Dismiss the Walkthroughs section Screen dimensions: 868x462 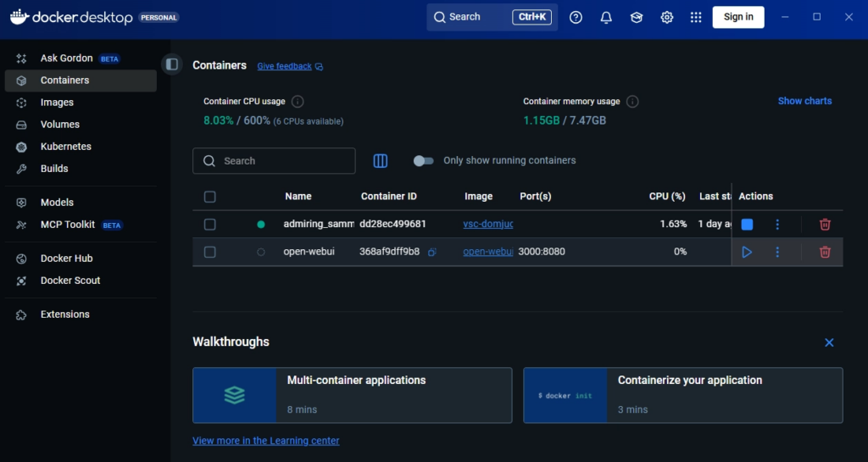[x=829, y=342]
